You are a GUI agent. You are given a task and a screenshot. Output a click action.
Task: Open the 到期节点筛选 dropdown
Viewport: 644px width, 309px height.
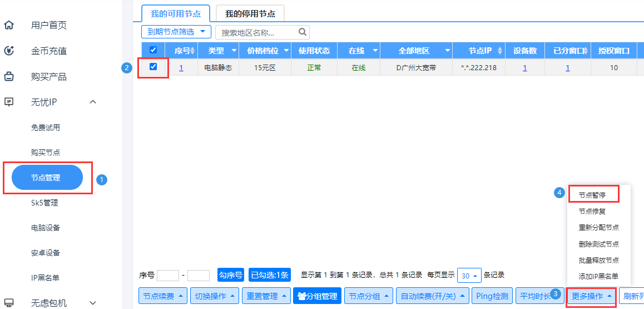tap(176, 32)
